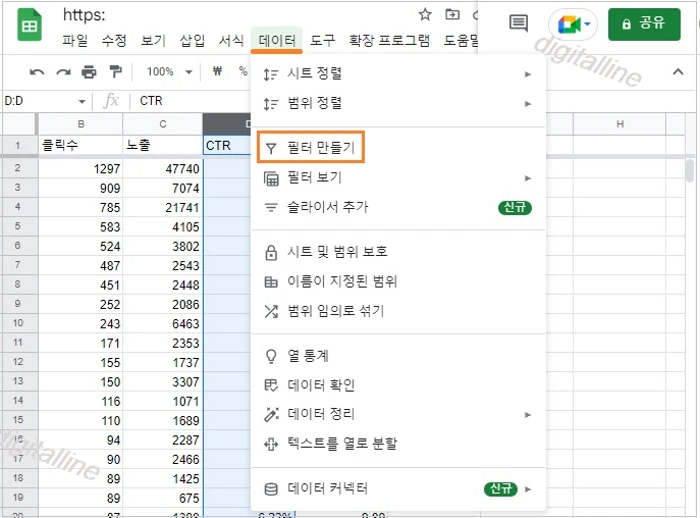Format as percent
Viewport: 700px width, 518px height.
click(242, 71)
